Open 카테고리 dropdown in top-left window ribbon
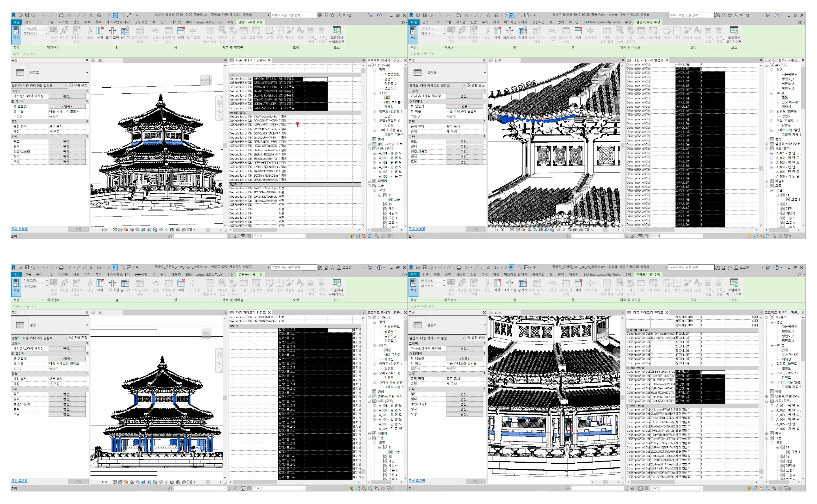The width and height of the screenshot is (817, 504). click(x=46, y=28)
